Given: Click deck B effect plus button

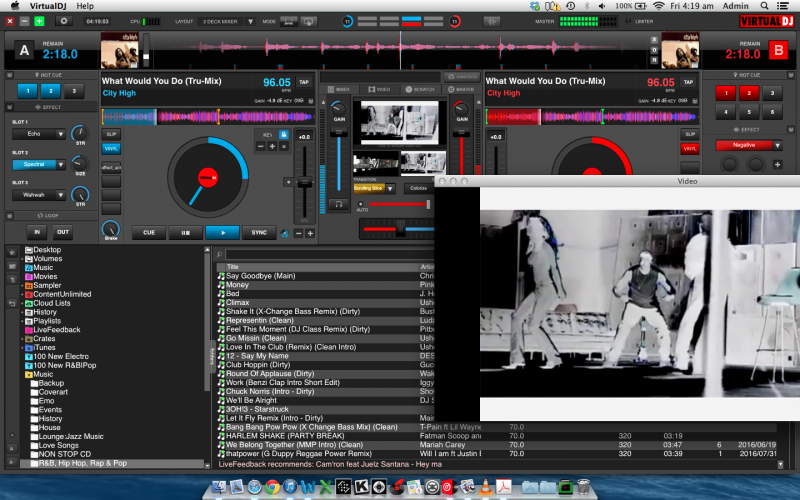Looking at the screenshot, I should pyautogui.click(x=778, y=164).
